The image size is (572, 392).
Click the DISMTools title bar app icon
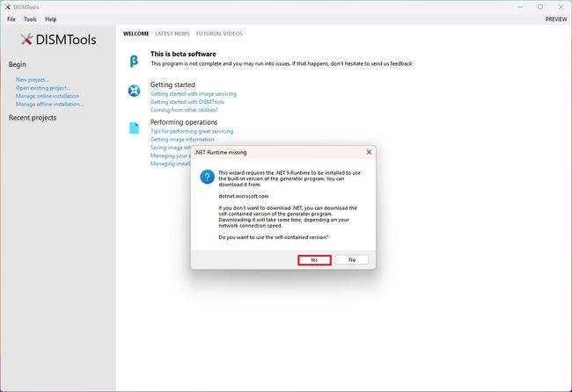(7, 7)
